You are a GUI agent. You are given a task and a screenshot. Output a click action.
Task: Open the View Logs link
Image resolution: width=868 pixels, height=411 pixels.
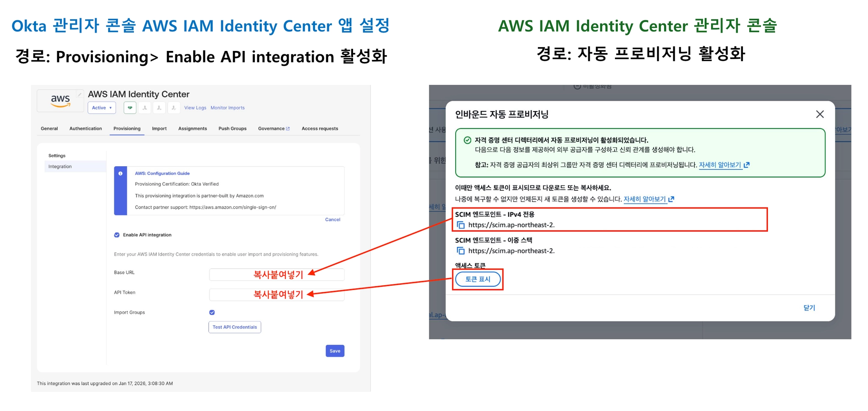click(195, 108)
